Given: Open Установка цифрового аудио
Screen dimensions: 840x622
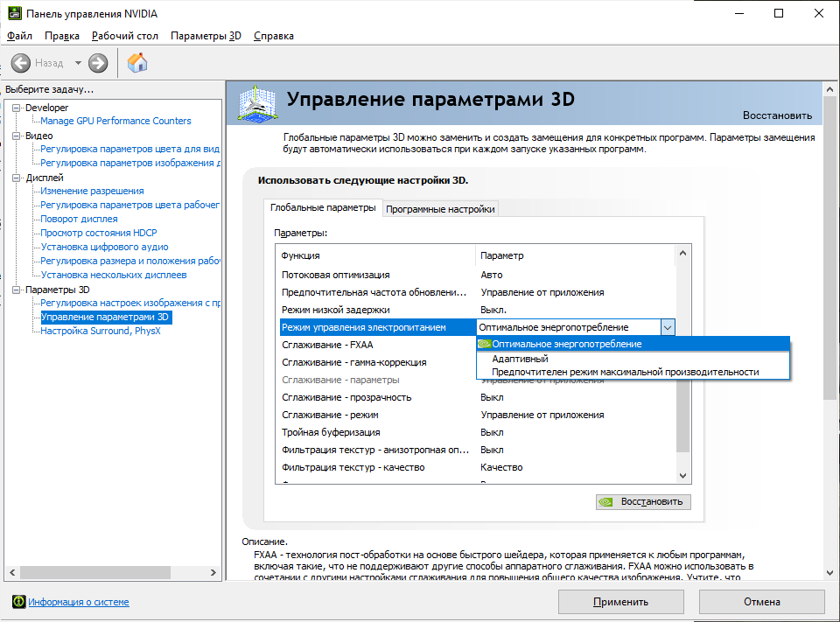Looking at the screenshot, I should coord(104,247).
